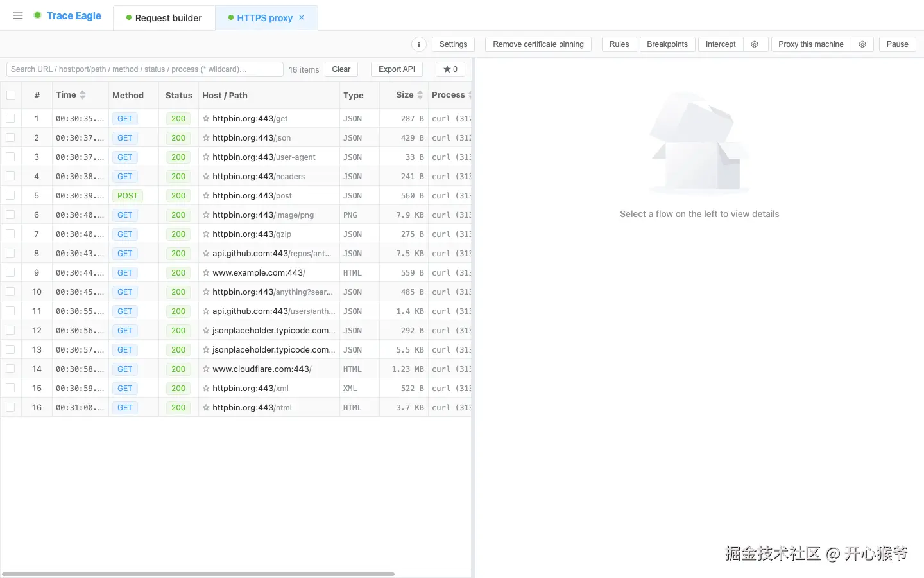Clear the captured flows list

341,69
